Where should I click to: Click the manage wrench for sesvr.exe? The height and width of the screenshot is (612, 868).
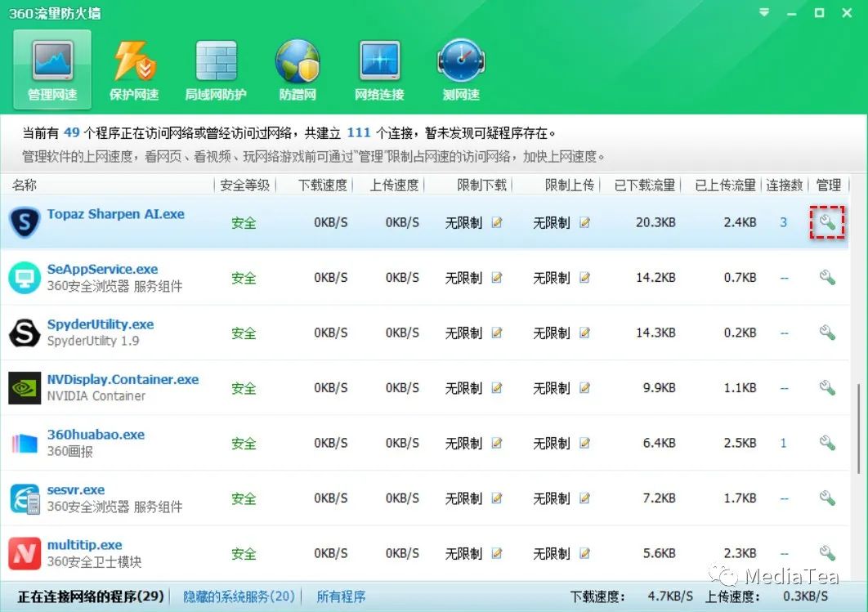pos(827,498)
